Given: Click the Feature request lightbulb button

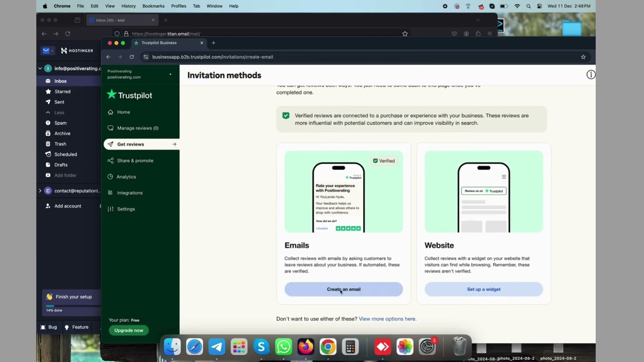Looking at the screenshot, I should [x=76, y=327].
